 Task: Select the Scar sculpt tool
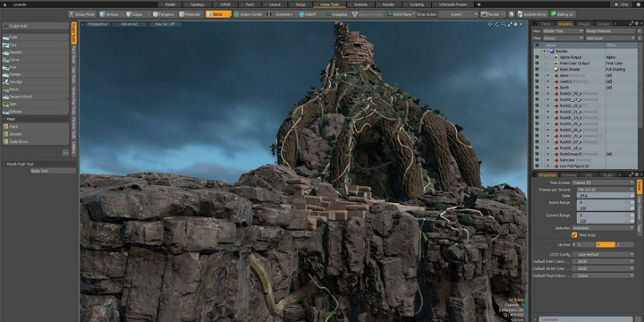pos(35,66)
